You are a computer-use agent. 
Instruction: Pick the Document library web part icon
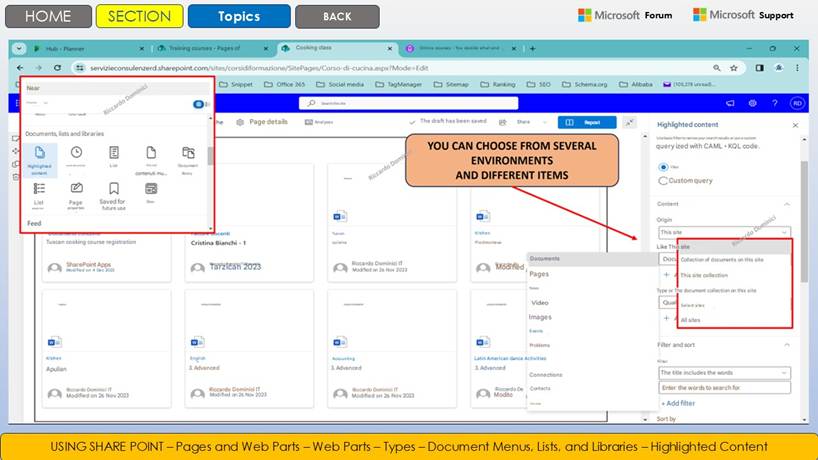[x=188, y=153]
